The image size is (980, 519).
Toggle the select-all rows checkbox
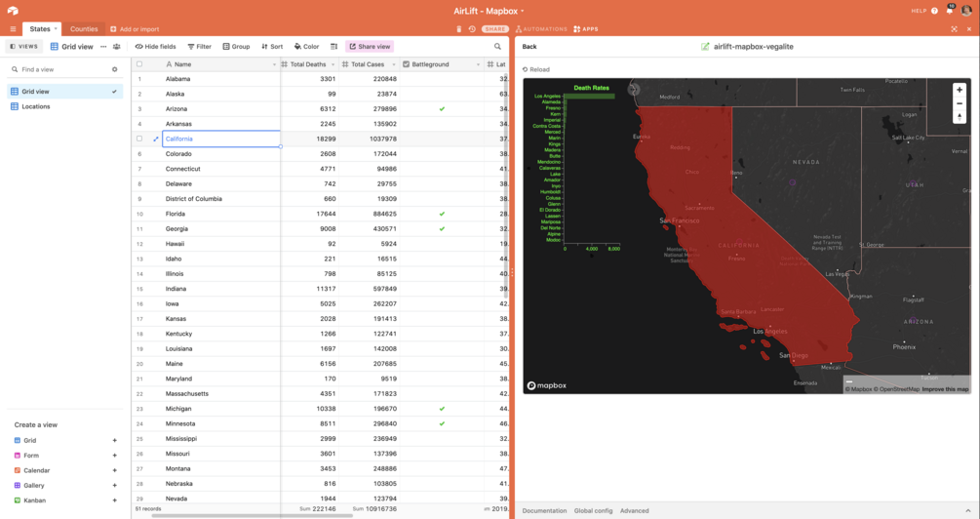(x=139, y=63)
